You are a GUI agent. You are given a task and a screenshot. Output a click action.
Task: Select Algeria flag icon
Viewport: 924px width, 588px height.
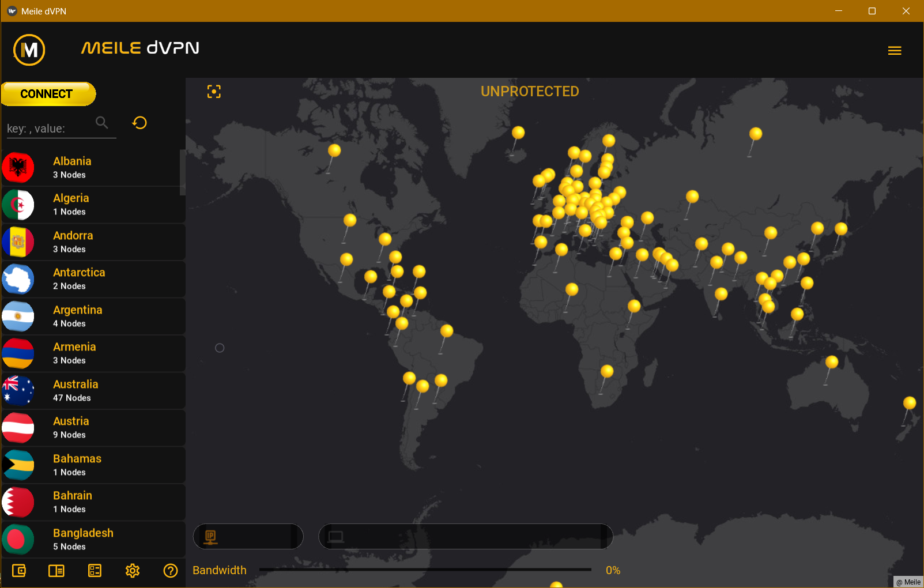tap(18, 205)
